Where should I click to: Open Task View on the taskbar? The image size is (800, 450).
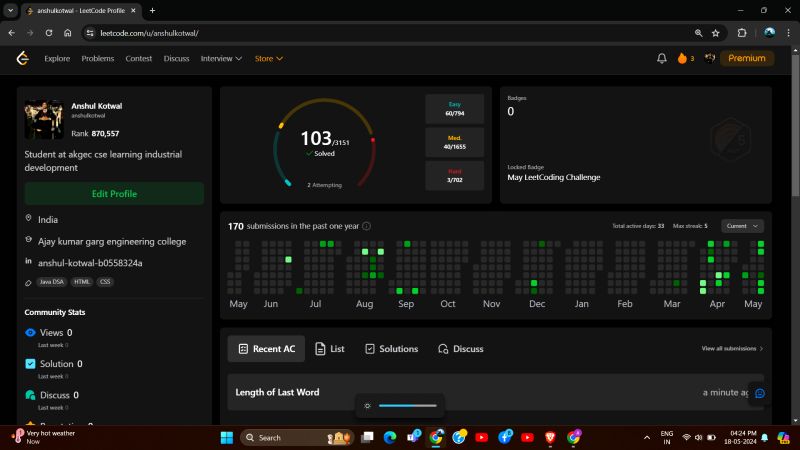tap(367, 437)
